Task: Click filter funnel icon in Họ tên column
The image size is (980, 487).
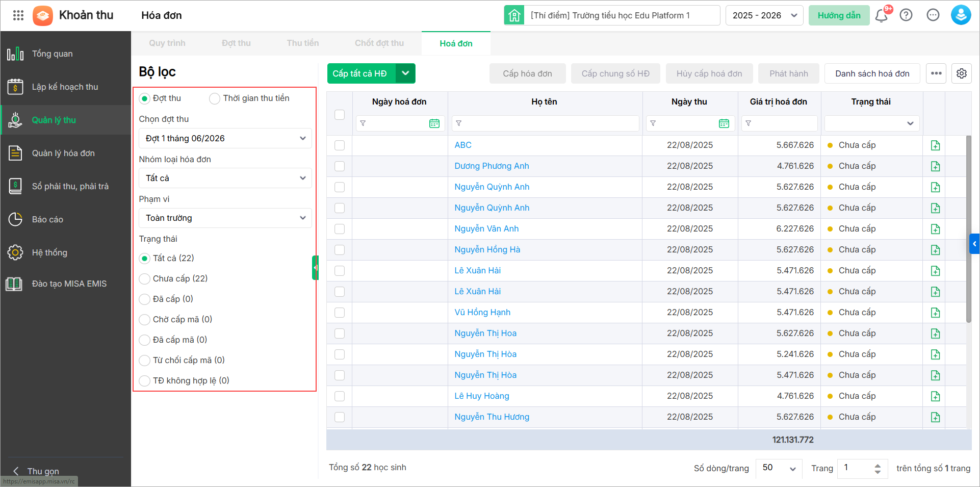Action: click(x=459, y=123)
